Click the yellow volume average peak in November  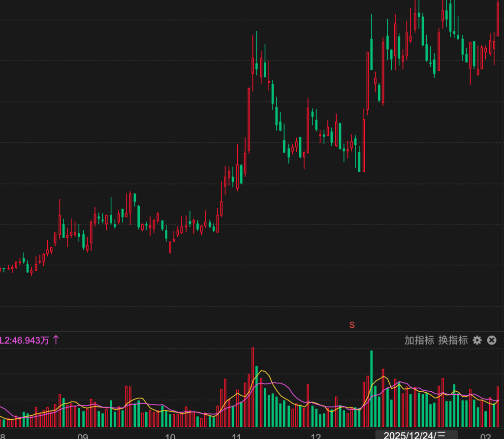tap(261, 371)
